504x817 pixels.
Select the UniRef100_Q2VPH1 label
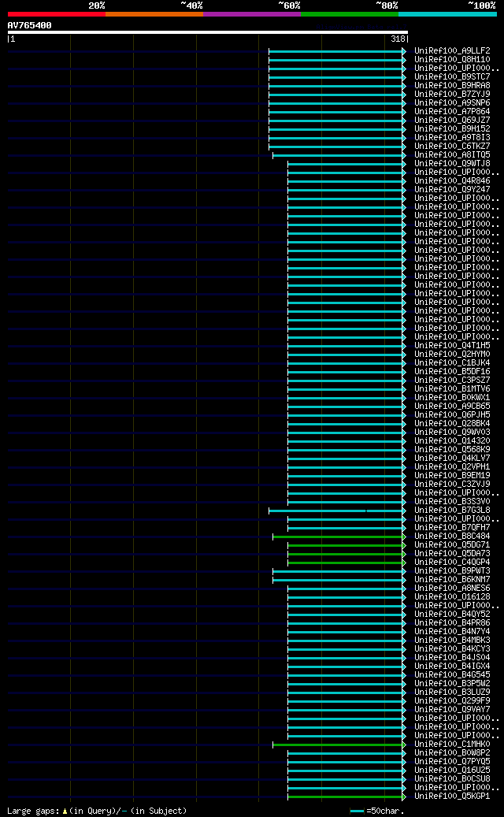pos(452,467)
